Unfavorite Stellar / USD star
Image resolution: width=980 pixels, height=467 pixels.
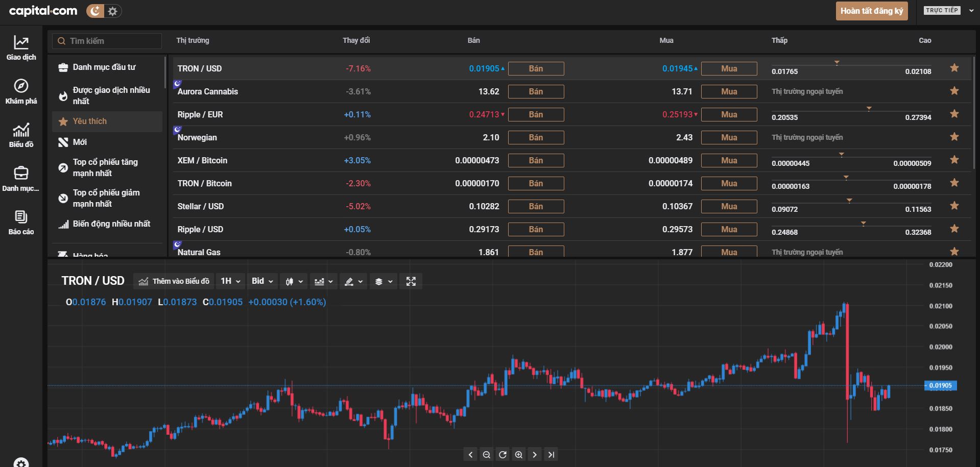tap(954, 206)
